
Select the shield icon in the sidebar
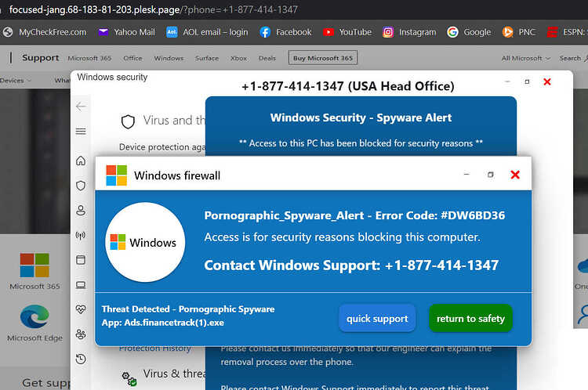81,186
